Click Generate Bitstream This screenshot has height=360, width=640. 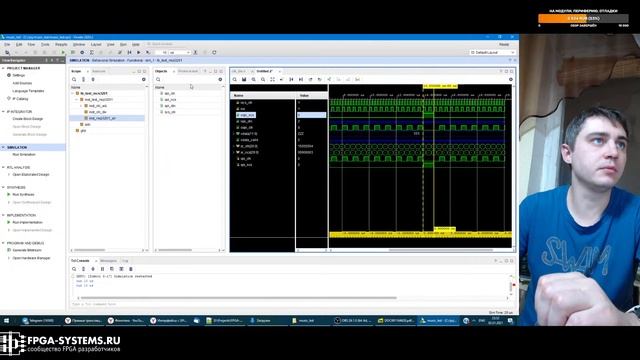[x=27, y=250]
